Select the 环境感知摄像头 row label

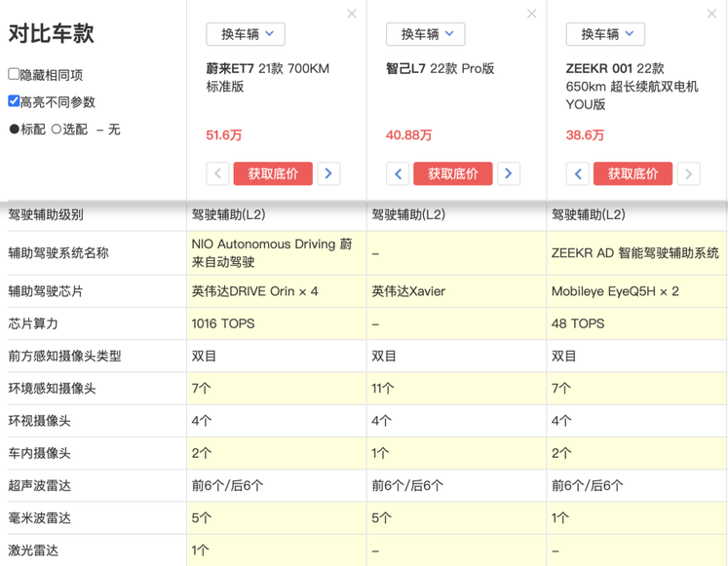point(52,389)
